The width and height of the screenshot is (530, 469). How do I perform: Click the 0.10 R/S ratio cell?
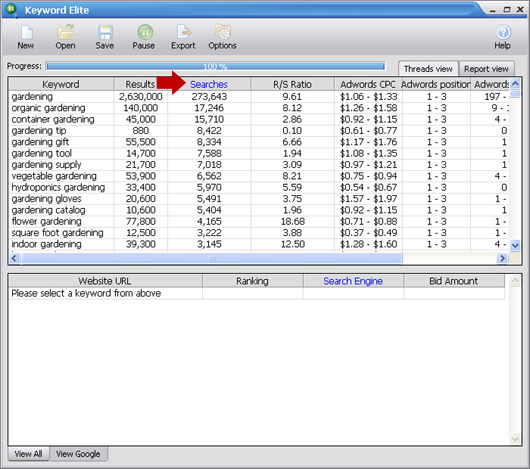click(292, 131)
